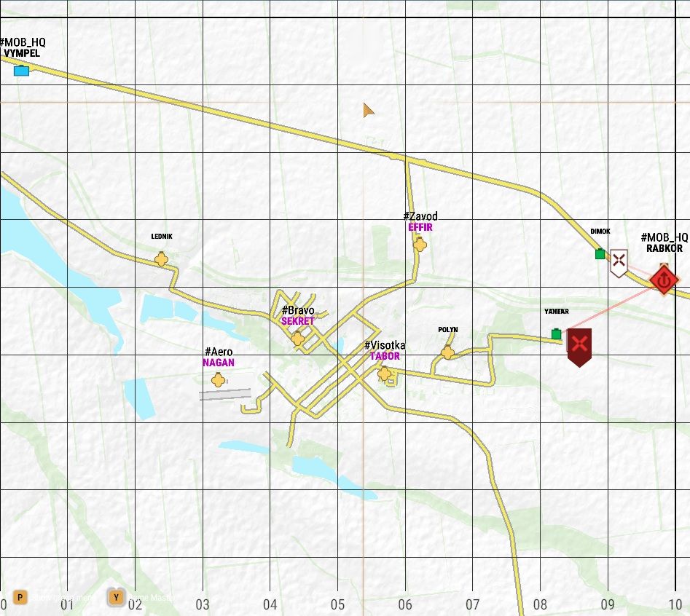The image size is (690, 616).
Task: Select the POLYN objective marker
Action: 447,352
